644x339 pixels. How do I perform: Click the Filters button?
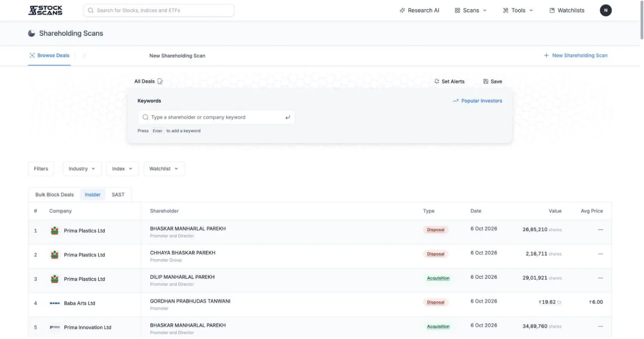(x=41, y=169)
